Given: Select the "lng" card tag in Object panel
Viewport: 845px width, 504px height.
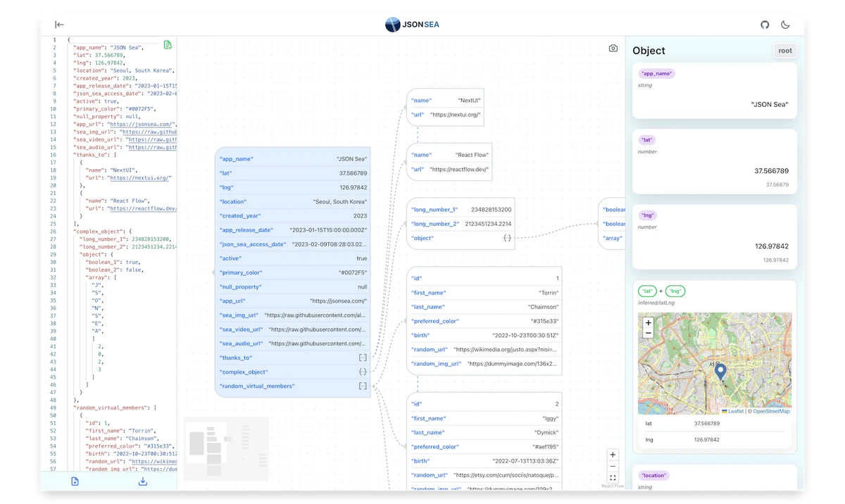Looking at the screenshot, I should click(648, 215).
